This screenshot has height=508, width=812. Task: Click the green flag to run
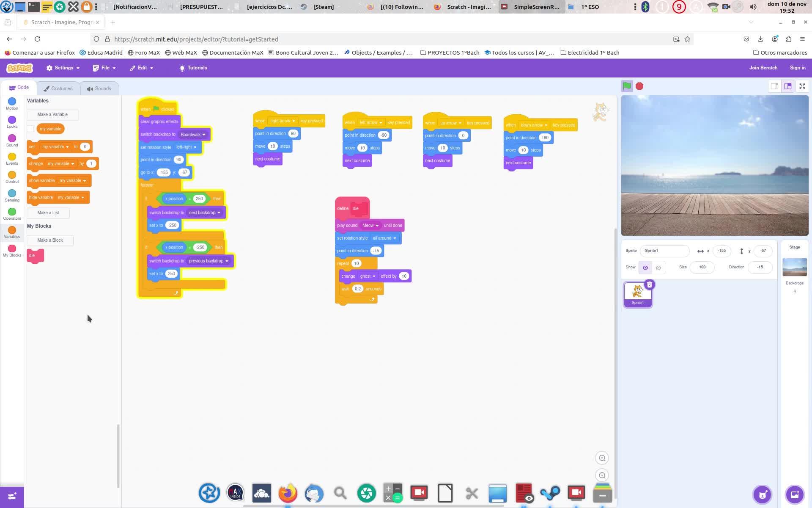pyautogui.click(x=627, y=86)
